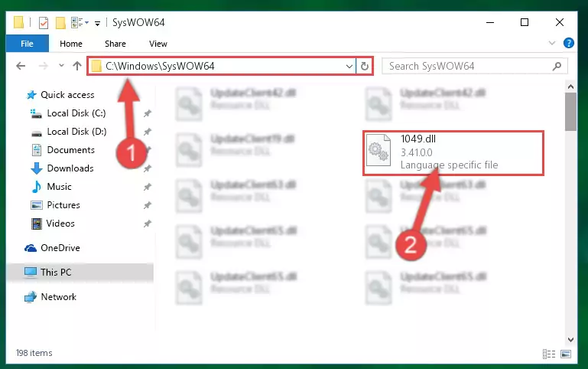Viewport: 588px width, 369px height.
Task: Open Videos in the sidebar
Action: click(60, 224)
